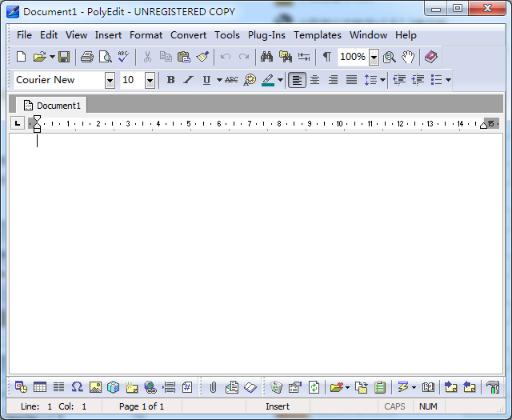
Task: Click the right indent marker on ruler
Action: tap(483, 126)
